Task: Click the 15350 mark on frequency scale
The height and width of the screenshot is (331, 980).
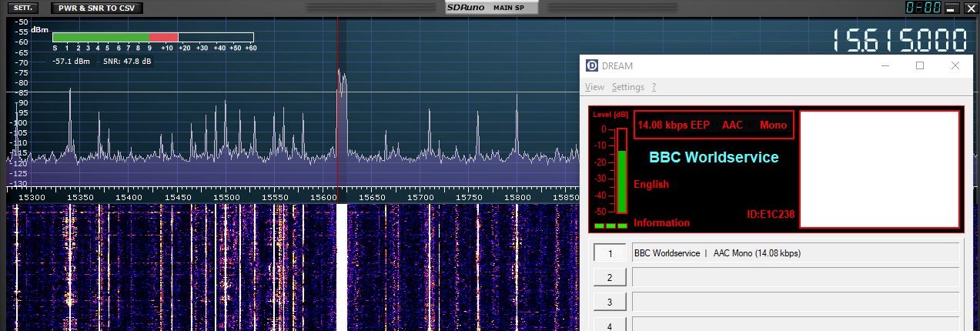Action: (x=80, y=198)
